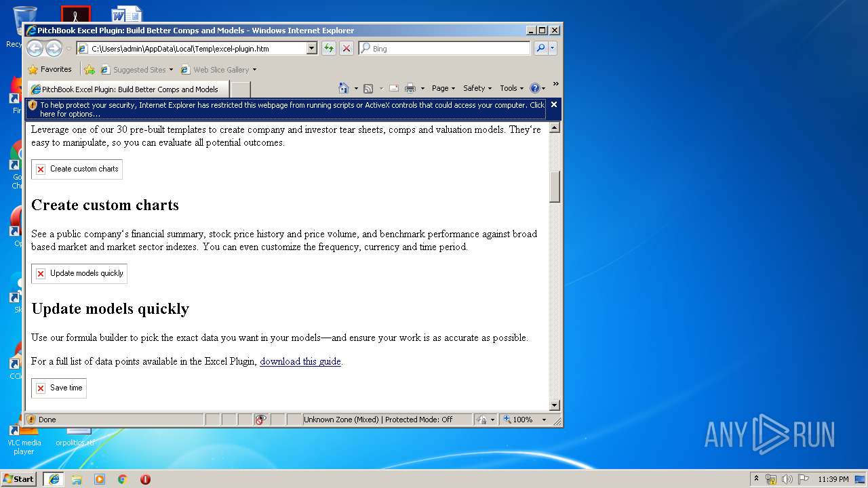Click the status bar shield Done icon
Screen dimensions: 868x488
coord(31,420)
